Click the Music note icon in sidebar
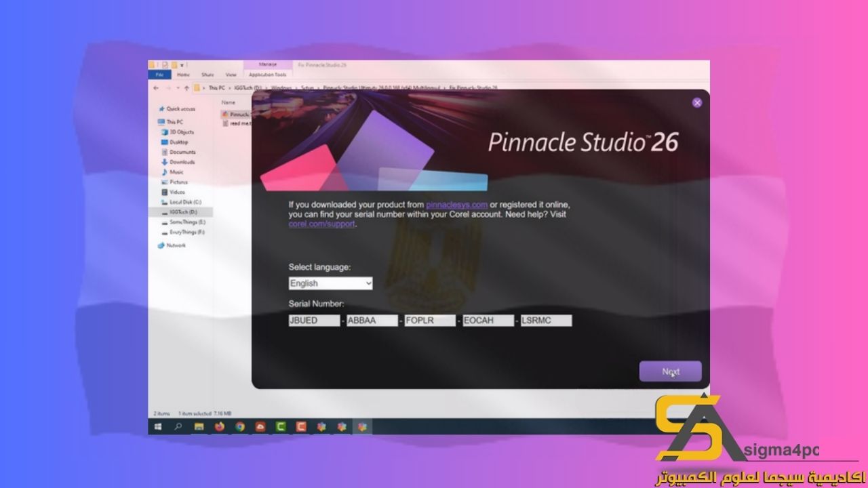 164,172
